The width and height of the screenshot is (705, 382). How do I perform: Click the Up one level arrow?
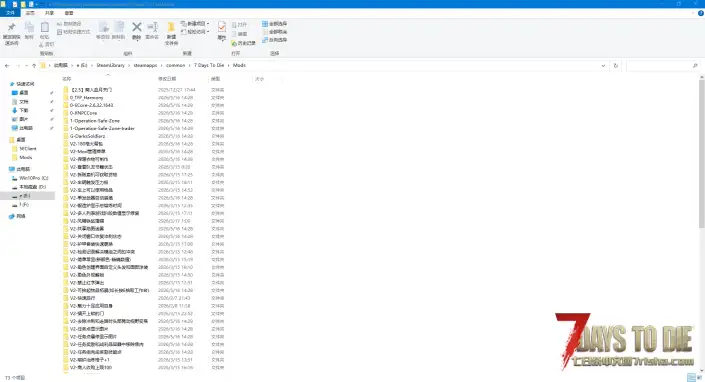34,66
